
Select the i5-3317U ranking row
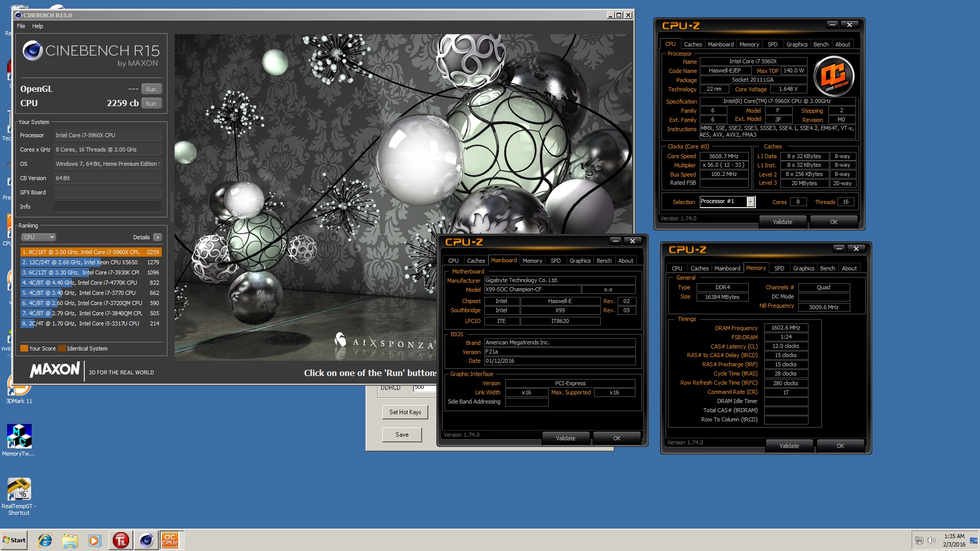[x=91, y=323]
